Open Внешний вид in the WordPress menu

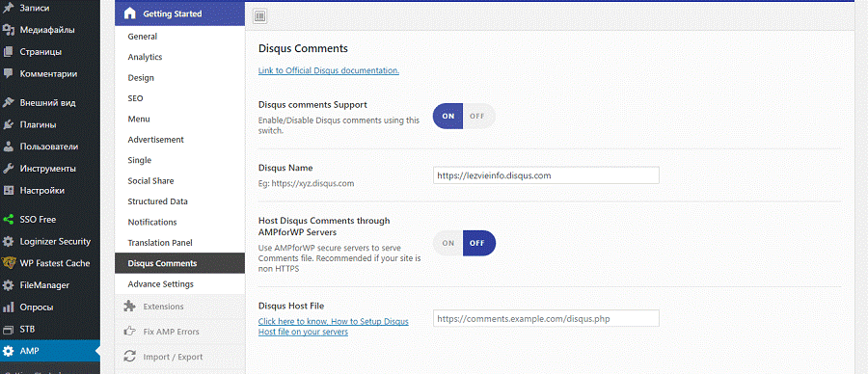[x=50, y=103]
